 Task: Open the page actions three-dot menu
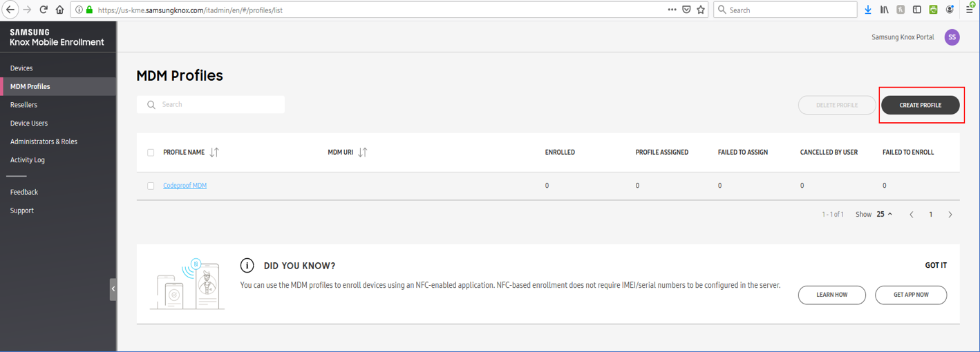[x=672, y=10]
